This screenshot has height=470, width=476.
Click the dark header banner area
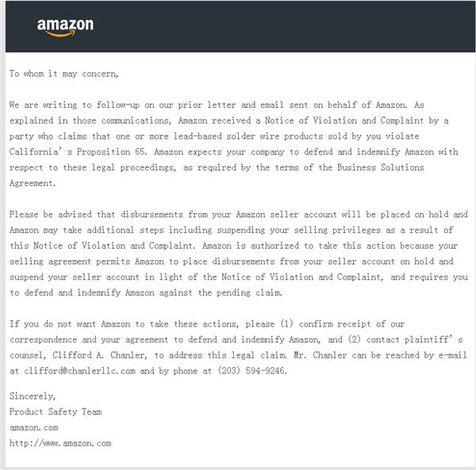pos(240,26)
